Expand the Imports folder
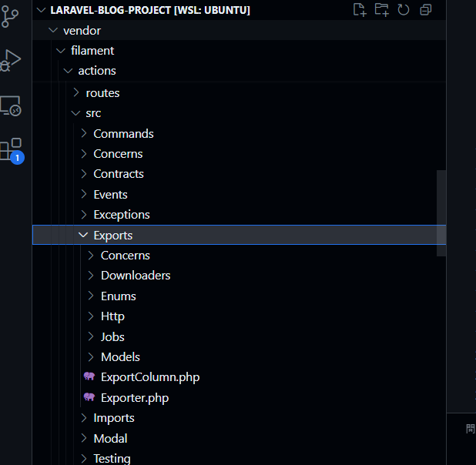 point(239,418)
